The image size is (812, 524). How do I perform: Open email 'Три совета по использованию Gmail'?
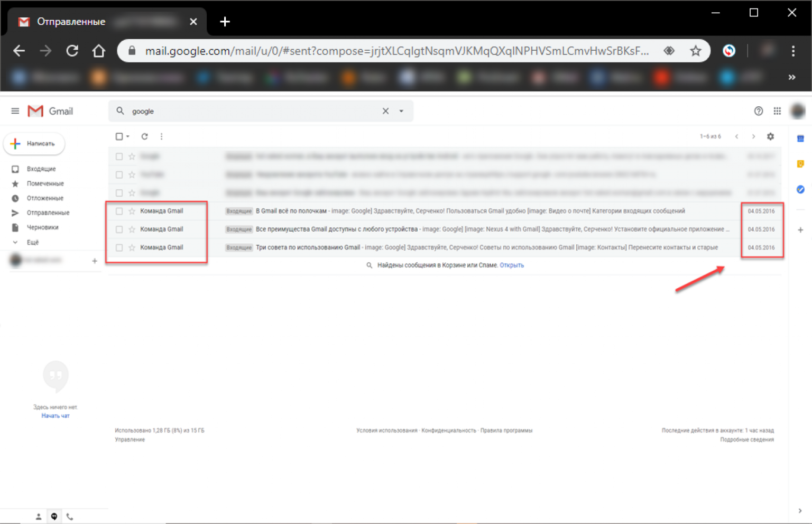[x=445, y=247]
